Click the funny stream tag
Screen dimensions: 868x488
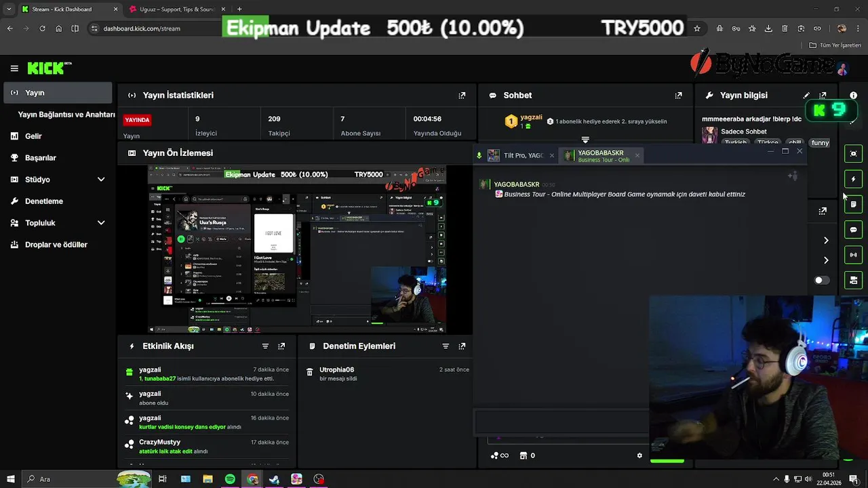click(820, 143)
